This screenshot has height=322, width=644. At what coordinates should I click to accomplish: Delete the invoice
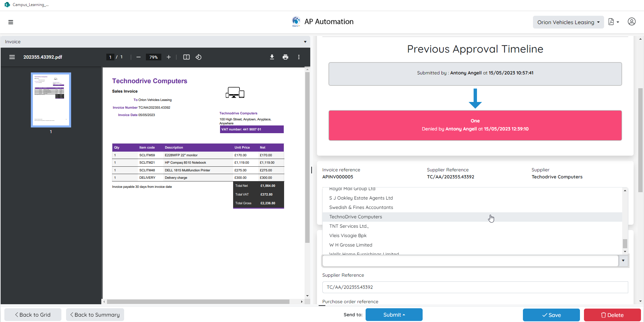[612, 315]
